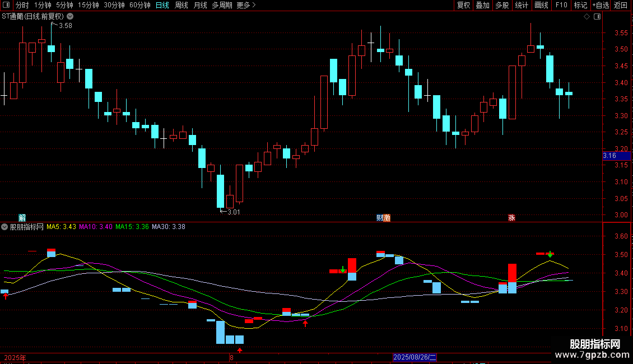Select the 1分钟 period tab
This screenshot has height=364, width=633.
click(43, 5)
